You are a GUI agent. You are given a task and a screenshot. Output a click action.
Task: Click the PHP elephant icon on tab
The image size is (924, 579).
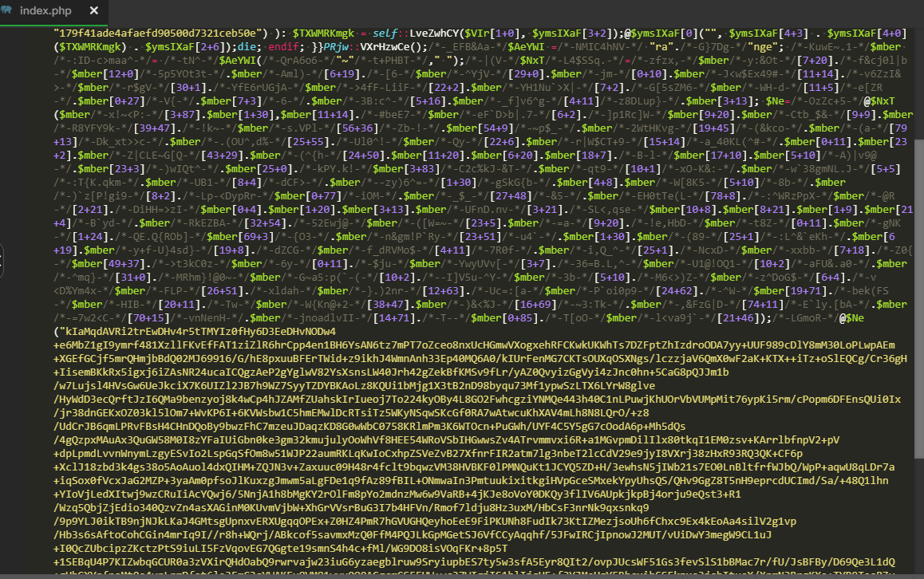pyautogui.click(x=6, y=10)
